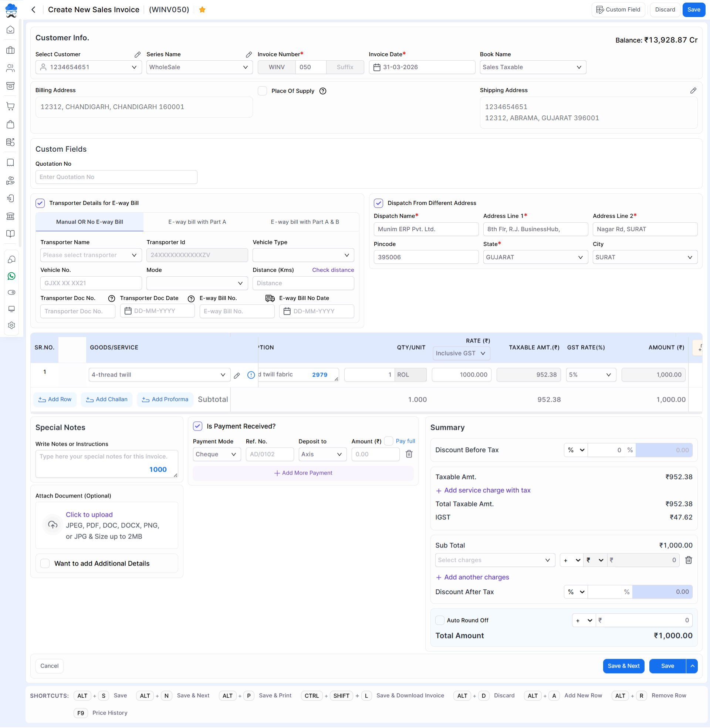The height and width of the screenshot is (728, 710).
Task: Edit the Shipping Address with pencil icon
Action: point(693,91)
